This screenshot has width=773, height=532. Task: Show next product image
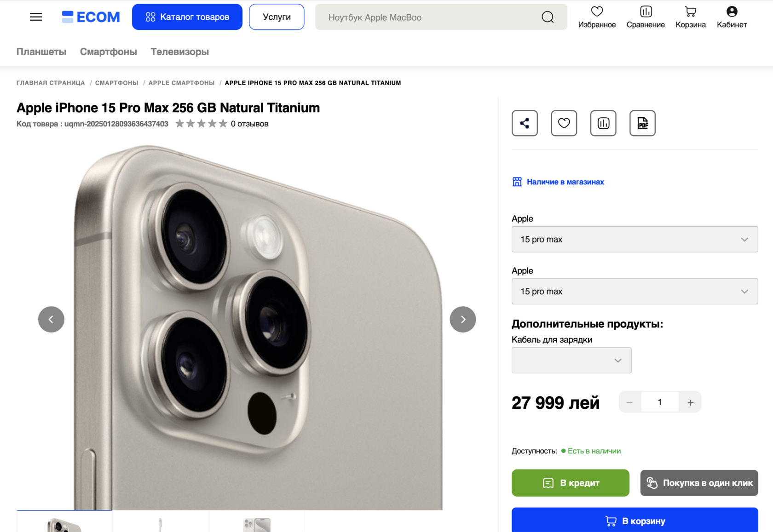[x=462, y=320]
